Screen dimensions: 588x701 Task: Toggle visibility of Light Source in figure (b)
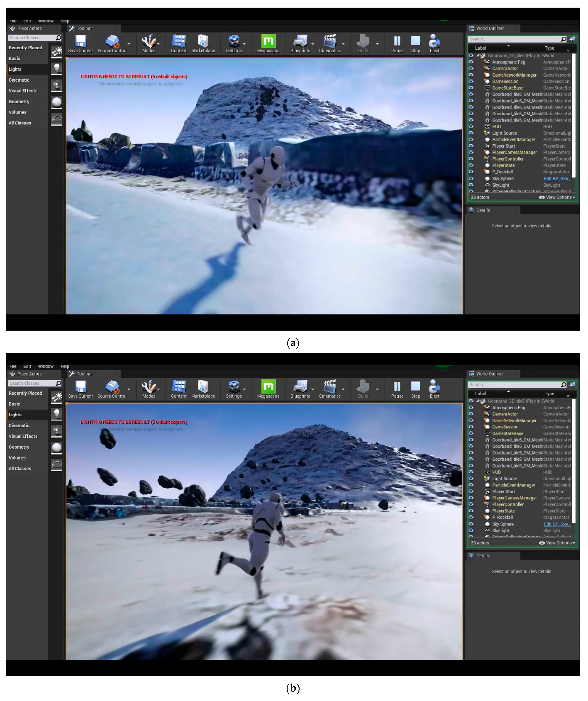pyautogui.click(x=471, y=479)
